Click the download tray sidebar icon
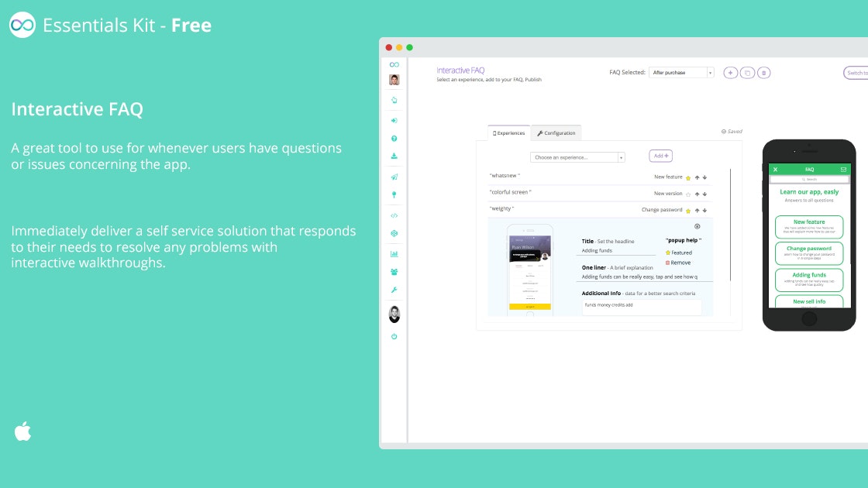The image size is (868, 488). coord(394,156)
